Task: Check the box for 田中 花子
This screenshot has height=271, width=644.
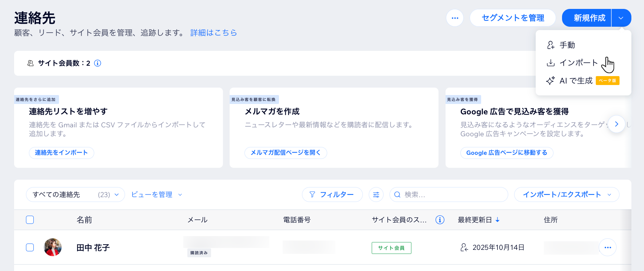Action: pyautogui.click(x=30, y=247)
